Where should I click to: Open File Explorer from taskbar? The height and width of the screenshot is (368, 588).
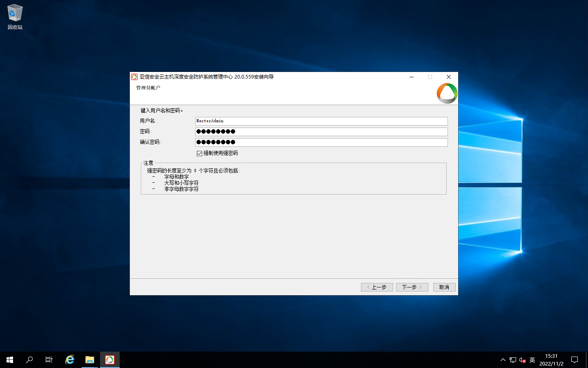(90, 360)
